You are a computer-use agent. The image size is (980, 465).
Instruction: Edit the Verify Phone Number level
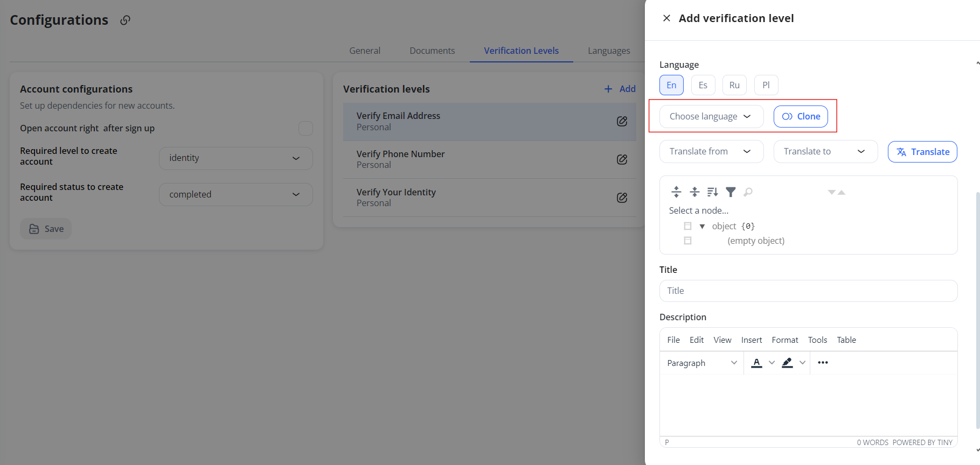tap(622, 159)
